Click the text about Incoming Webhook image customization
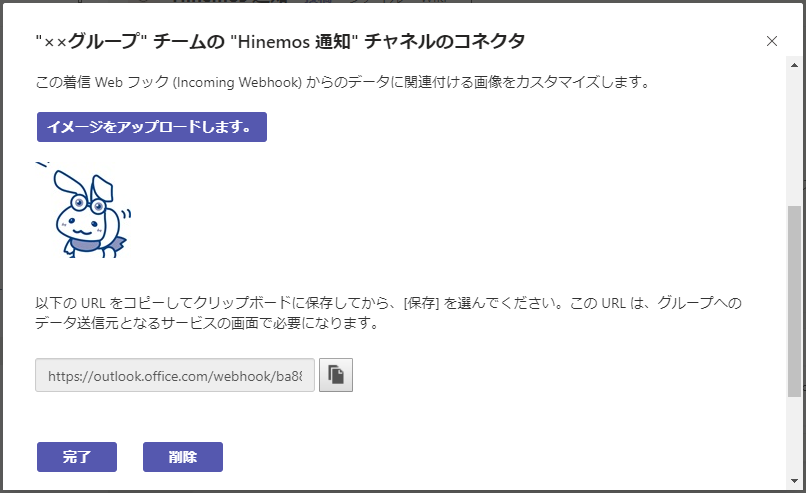This screenshot has height=493, width=806. 343,82
